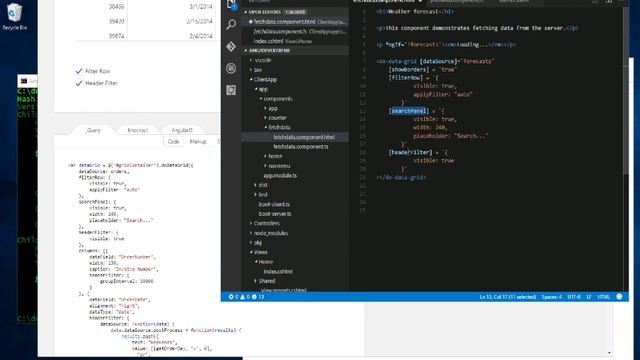Viewport: 640px width, 360px height.
Task: Change end-of-line sequence via LF
Action: pyautogui.click(x=589, y=297)
